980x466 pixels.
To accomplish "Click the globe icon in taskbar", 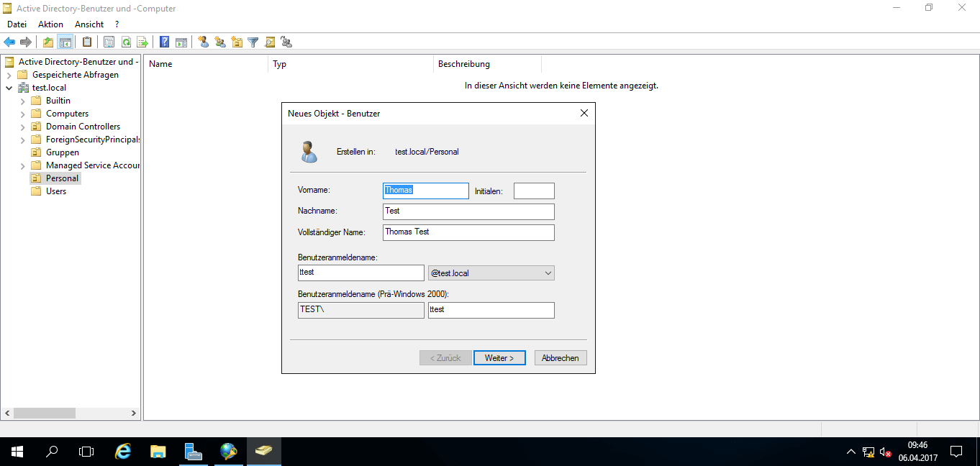I will pos(228,452).
